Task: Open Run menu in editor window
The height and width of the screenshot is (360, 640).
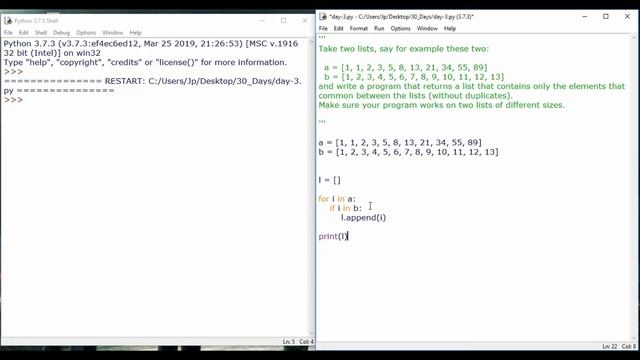Action: tap(379, 29)
